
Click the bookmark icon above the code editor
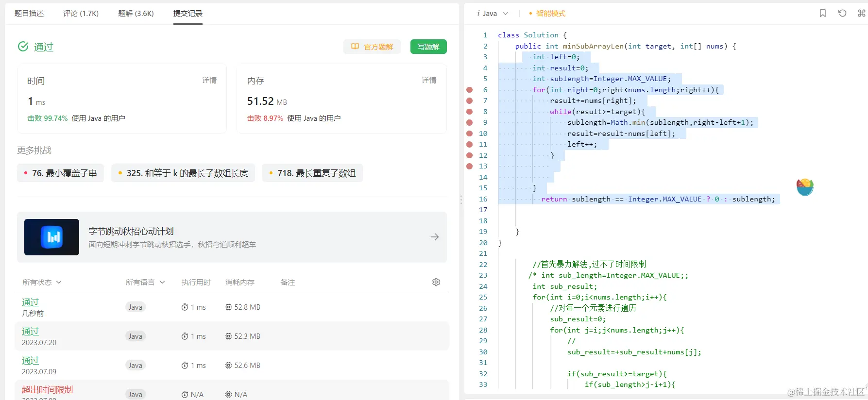pos(823,13)
